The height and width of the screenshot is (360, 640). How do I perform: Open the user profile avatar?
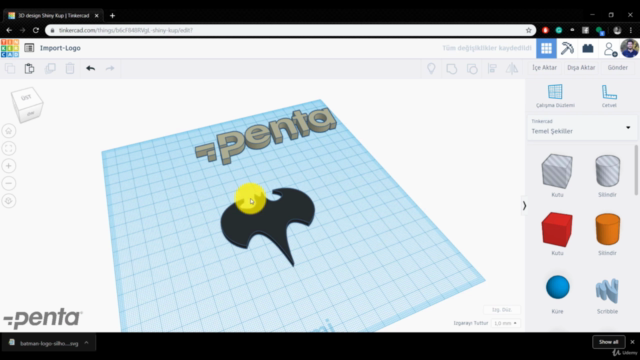click(x=629, y=48)
